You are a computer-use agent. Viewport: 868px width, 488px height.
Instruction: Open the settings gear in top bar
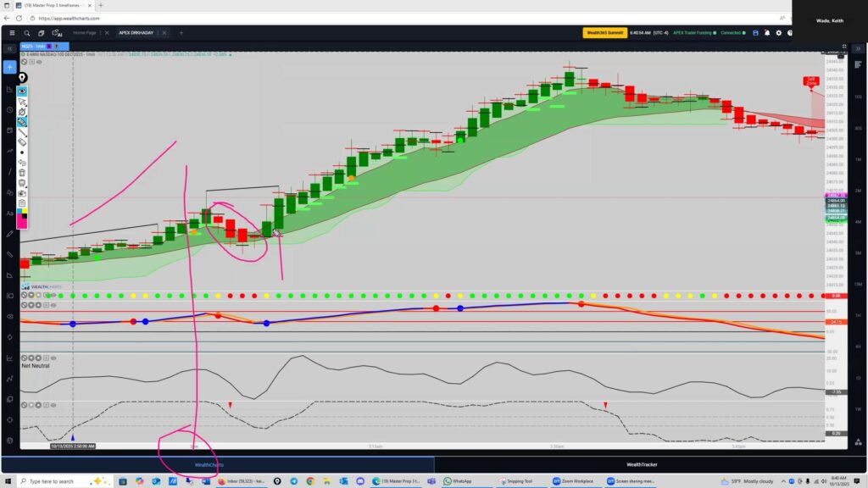(777, 33)
